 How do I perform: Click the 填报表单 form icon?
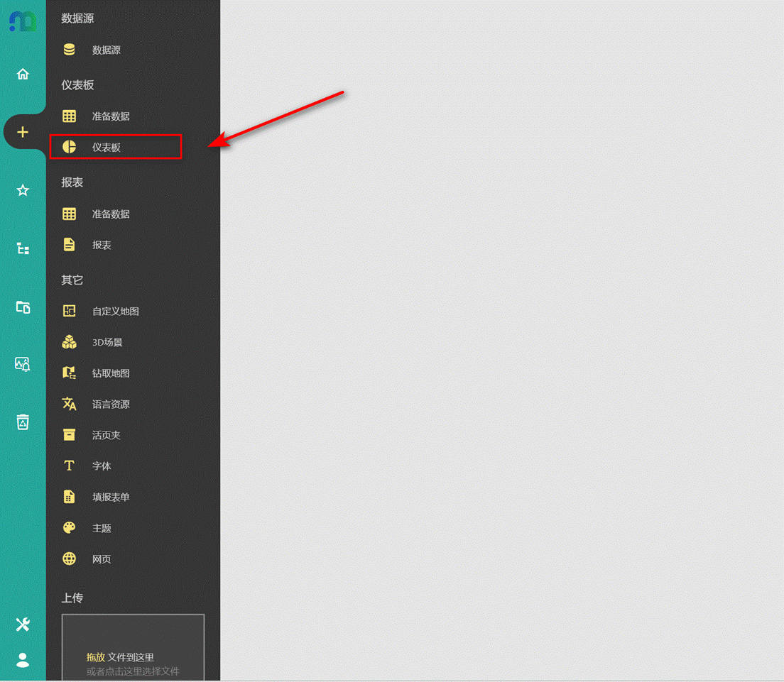click(69, 497)
